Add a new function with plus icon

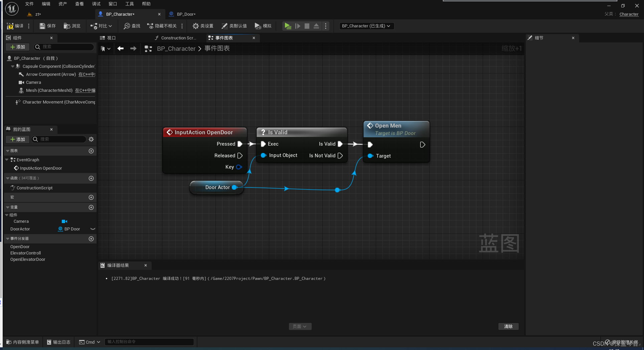tap(91, 178)
